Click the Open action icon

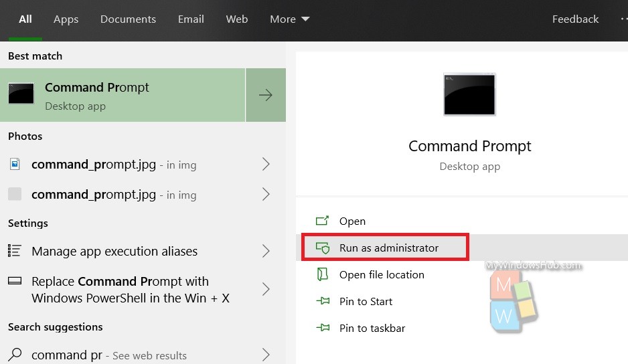(322, 221)
